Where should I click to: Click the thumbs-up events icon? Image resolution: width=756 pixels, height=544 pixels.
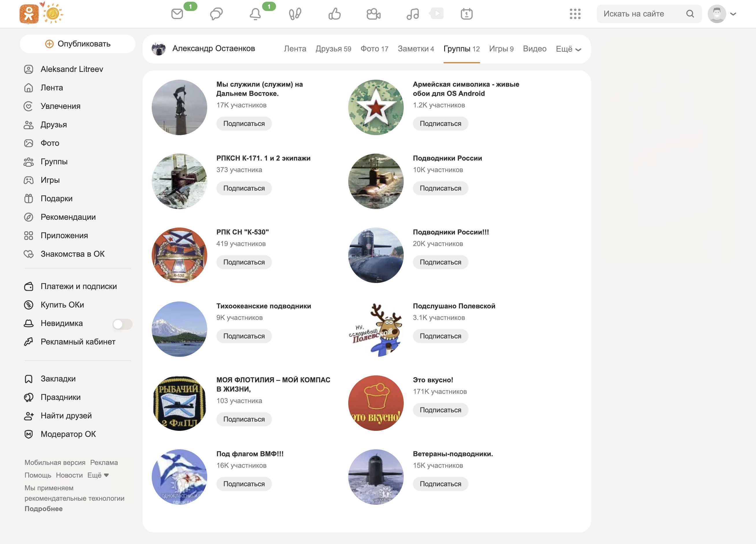pyautogui.click(x=334, y=14)
